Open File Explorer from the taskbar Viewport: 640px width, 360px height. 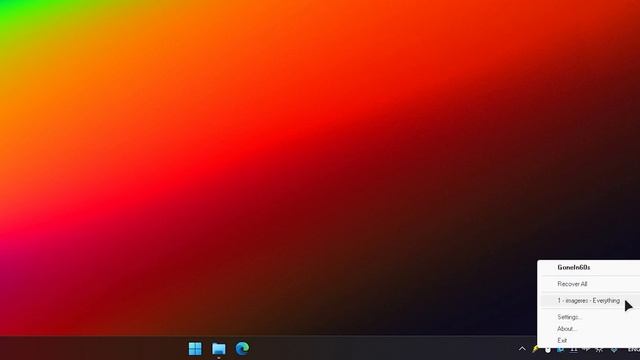tap(219, 349)
